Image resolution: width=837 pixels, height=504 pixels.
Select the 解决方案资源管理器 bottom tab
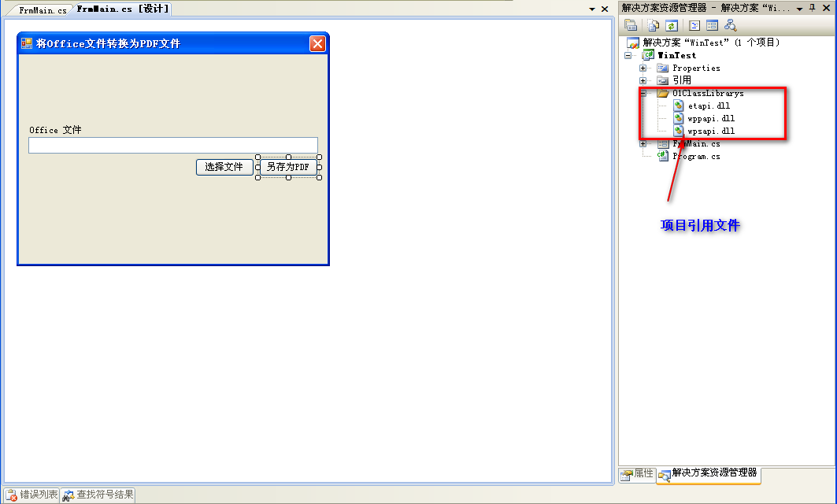point(709,474)
